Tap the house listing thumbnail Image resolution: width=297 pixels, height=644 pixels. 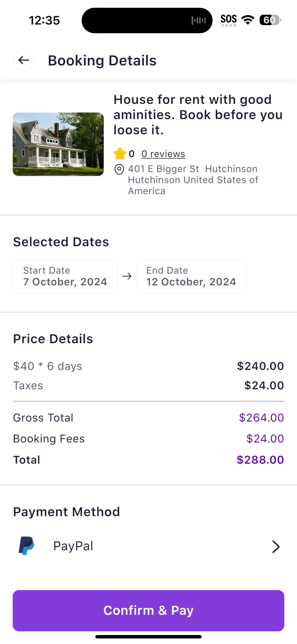pyautogui.click(x=58, y=144)
